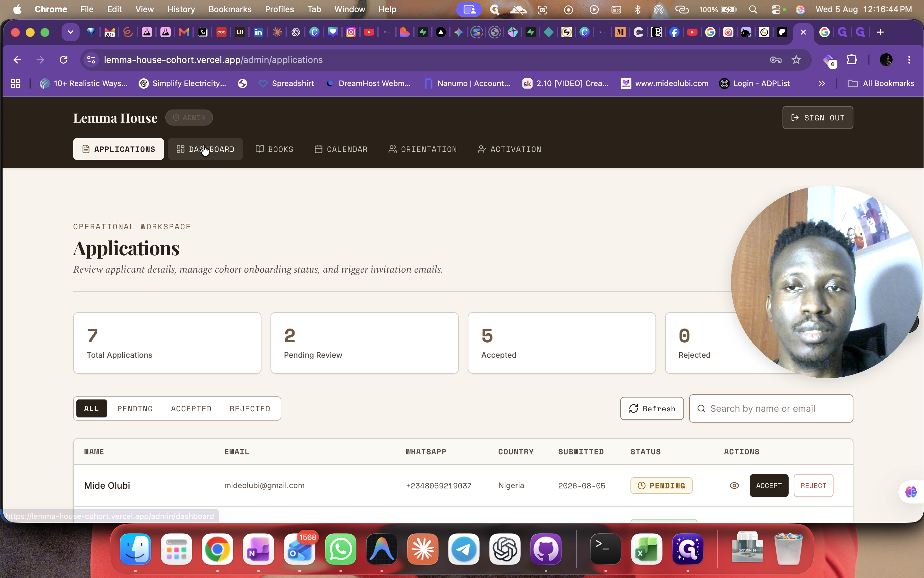This screenshot has height=578, width=924.
Task: Click the extension icon with badge 4
Action: tap(829, 60)
